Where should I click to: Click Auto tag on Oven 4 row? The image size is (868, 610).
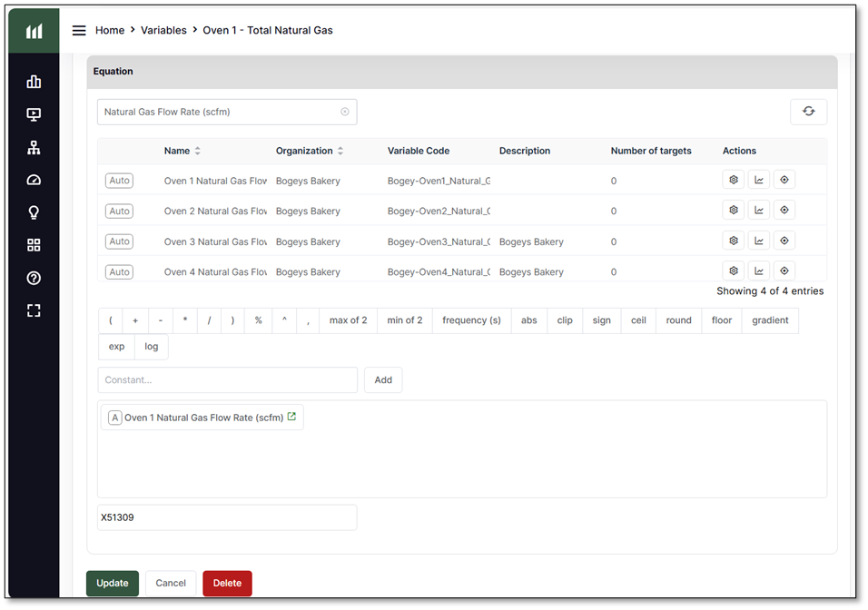point(119,271)
